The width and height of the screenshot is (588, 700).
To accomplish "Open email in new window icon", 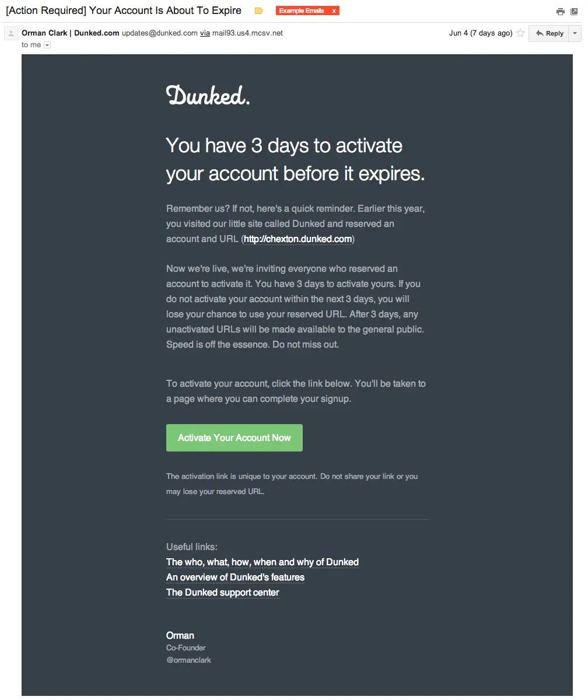I will [x=575, y=12].
